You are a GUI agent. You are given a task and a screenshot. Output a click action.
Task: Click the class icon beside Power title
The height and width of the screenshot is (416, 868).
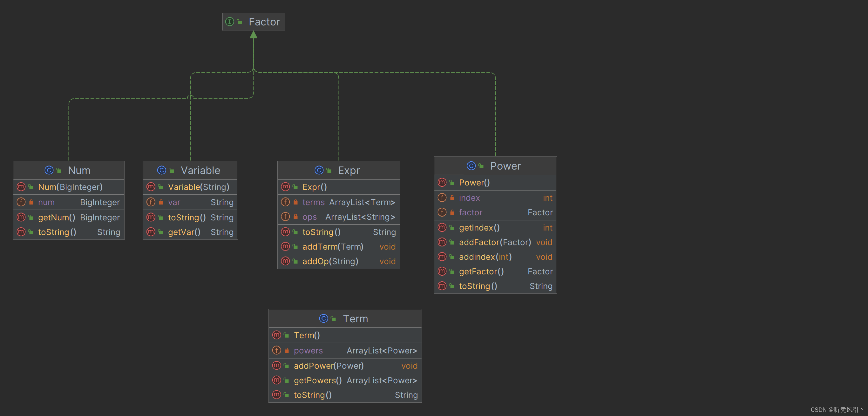pos(471,166)
